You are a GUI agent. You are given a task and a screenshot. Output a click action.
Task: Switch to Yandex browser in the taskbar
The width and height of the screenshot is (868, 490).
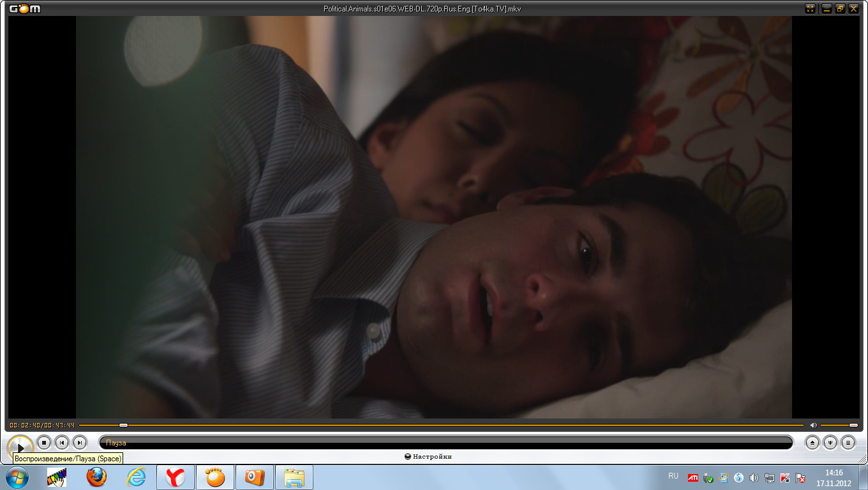(x=176, y=477)
